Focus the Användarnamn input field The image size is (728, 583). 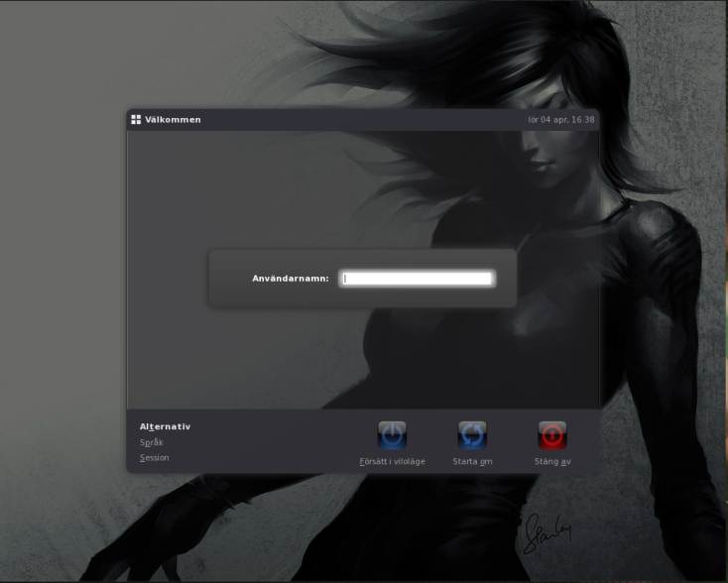click(x=418, y=279)
